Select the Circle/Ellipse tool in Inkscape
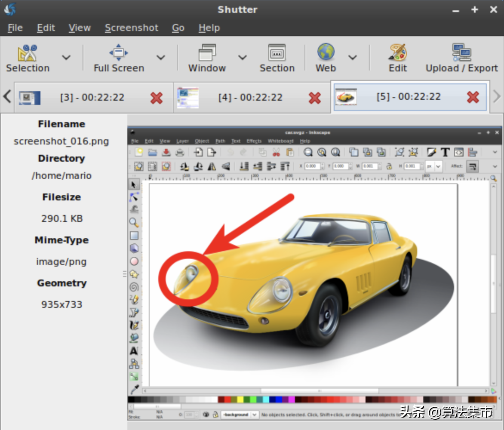504x430 pixels. pos(134,261)
